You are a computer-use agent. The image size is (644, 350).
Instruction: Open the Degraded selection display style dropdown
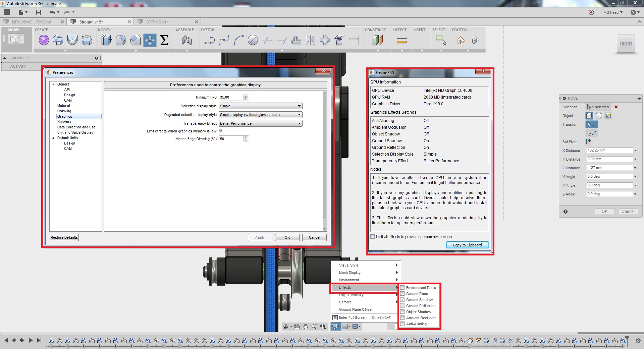tap(261, 115)
